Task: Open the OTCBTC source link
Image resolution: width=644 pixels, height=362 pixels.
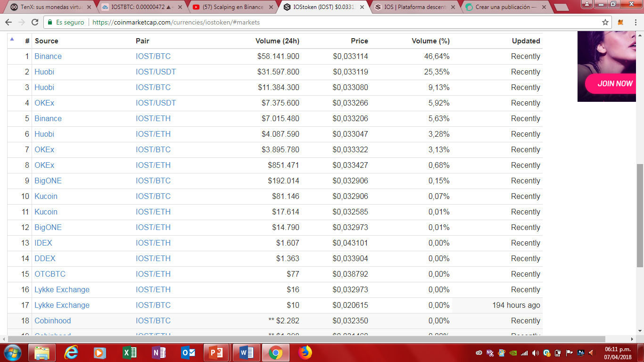Action: pos(50,274)
